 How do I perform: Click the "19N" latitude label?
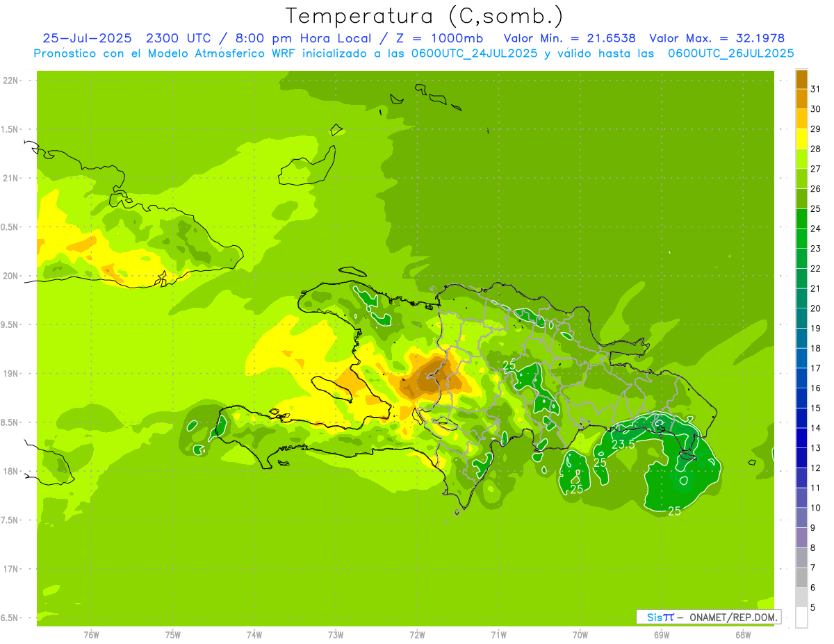(x=10, y=374)
